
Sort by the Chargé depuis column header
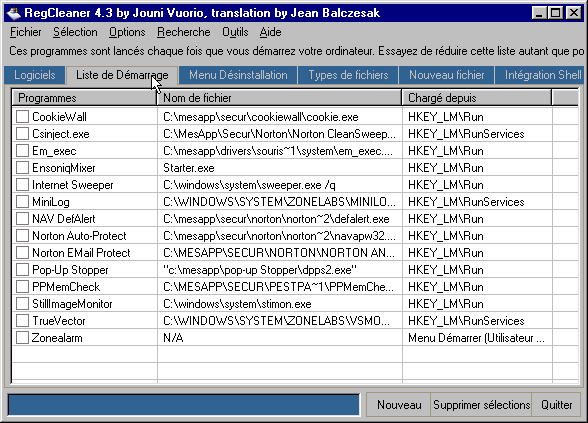477,98
